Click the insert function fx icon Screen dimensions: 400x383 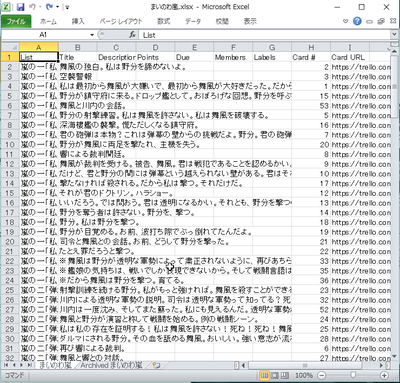132,35
